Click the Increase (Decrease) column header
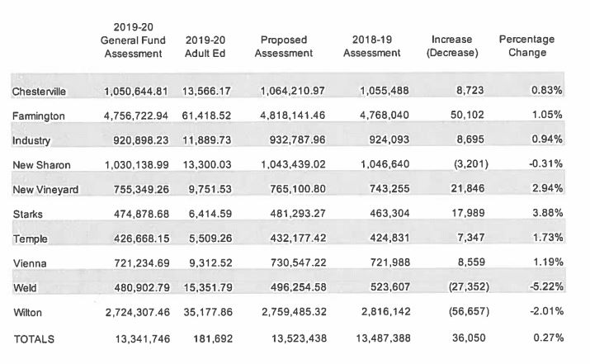 (x=451, y=46)
